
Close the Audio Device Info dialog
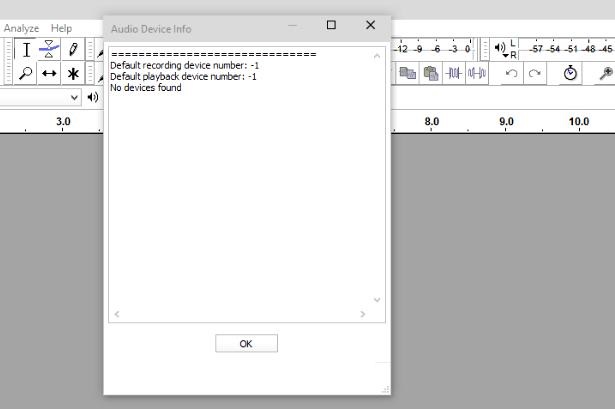[x=370, y=25]
